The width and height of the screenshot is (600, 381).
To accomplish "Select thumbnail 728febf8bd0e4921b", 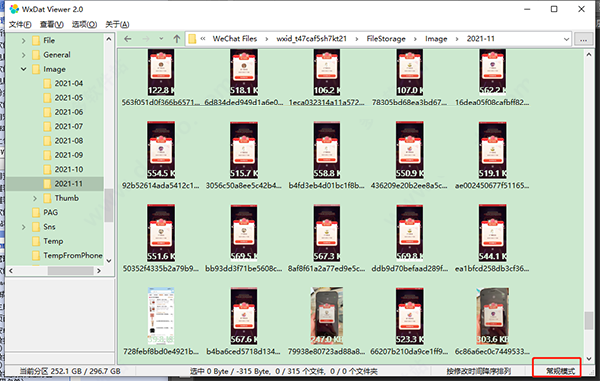I will click(x=161, y=321).
